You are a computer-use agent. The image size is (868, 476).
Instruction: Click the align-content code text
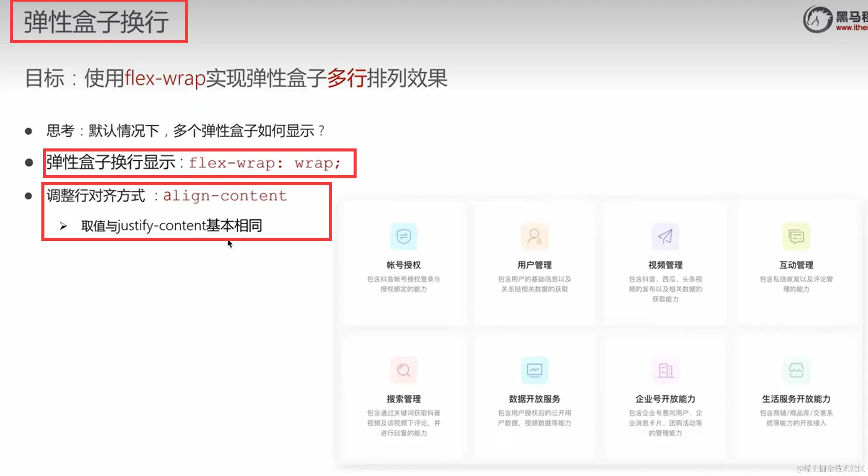point(225,196)
